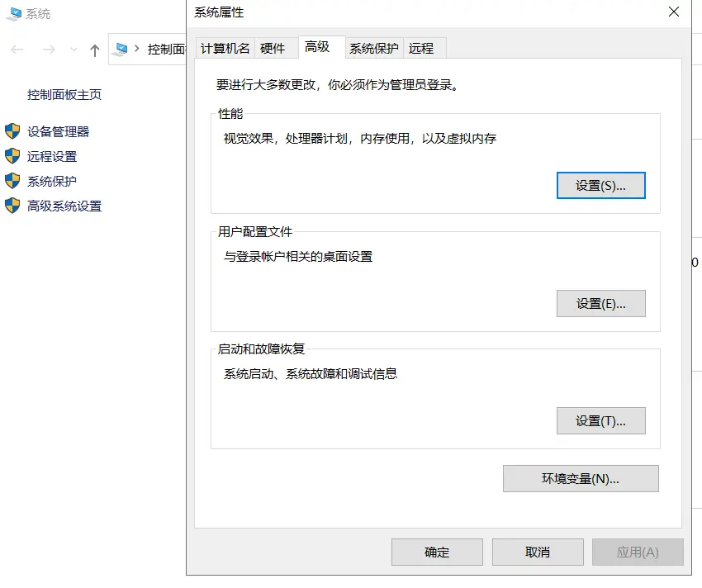The width and height of the screenshot is (702, 588).
Task: Open the recent locations dropdown arrow
Action: [x=74, y=50]
